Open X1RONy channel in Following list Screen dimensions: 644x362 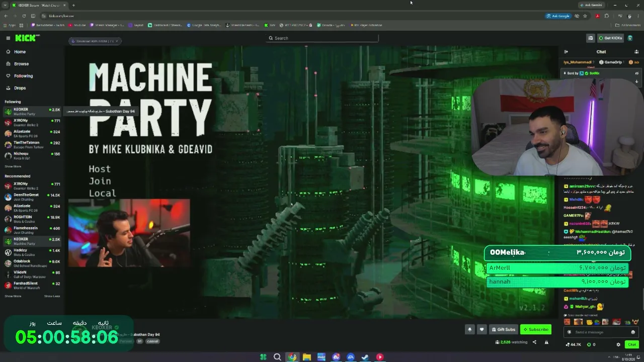(32, 123)
